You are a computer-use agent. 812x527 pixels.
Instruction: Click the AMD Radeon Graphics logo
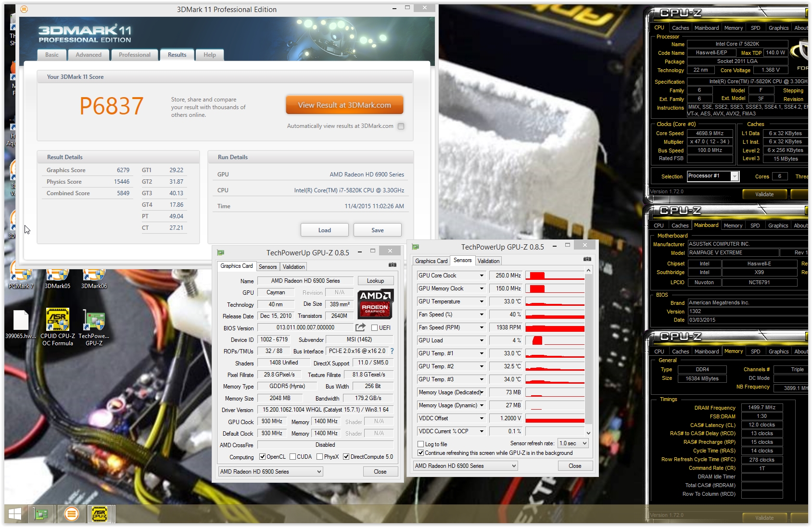[376, 304]
